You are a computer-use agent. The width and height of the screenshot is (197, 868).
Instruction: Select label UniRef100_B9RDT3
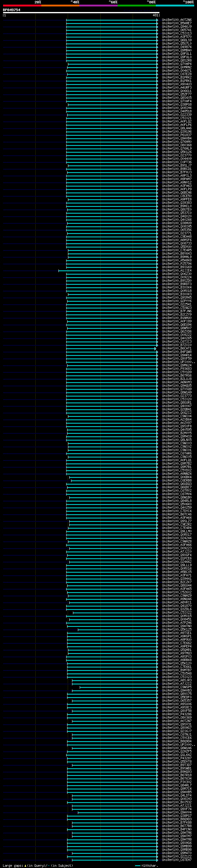click(x=176, y=284)
